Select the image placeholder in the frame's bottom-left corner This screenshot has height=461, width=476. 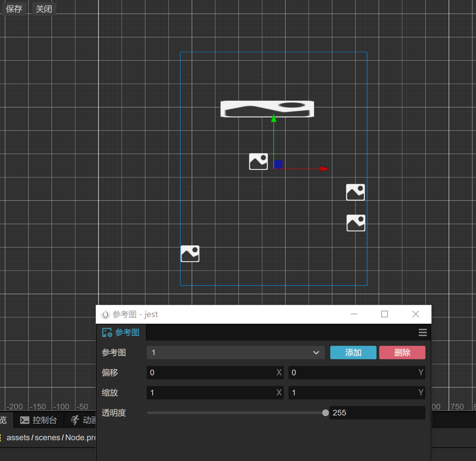[x=190, y=254]
